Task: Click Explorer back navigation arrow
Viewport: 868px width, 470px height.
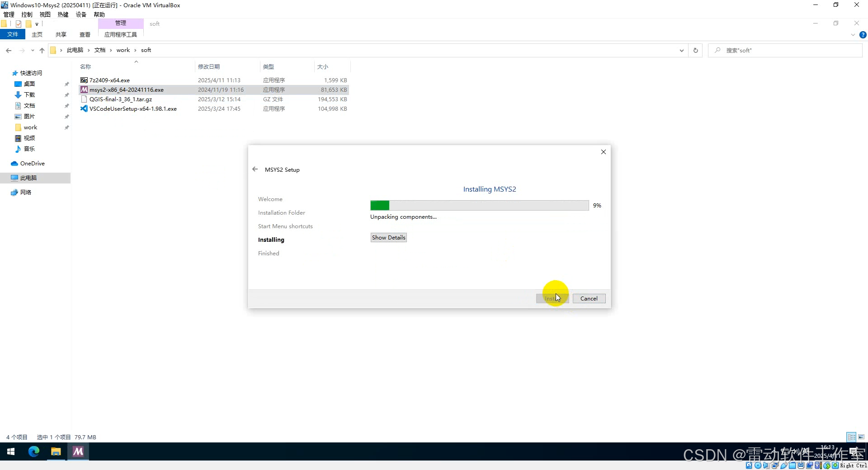Action: 9,50
